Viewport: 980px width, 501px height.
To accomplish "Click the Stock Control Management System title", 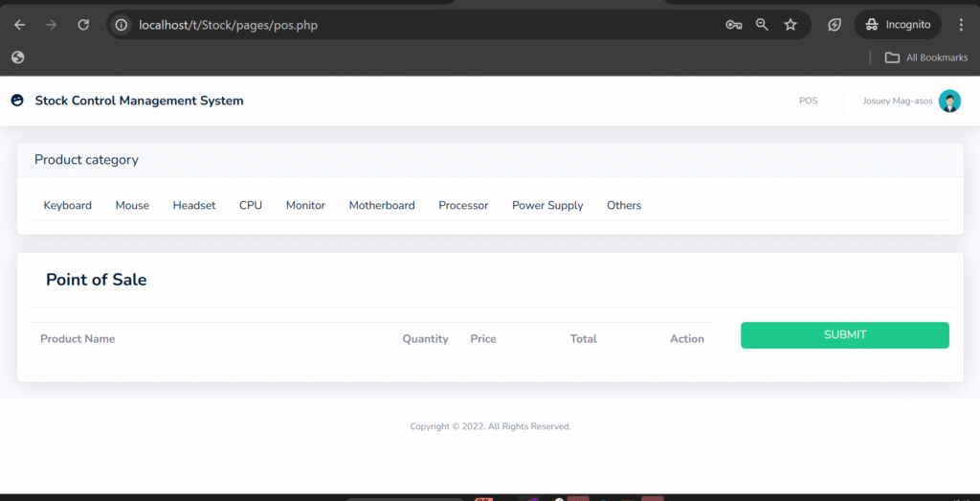I will pyautogui.click(x=140, y=101).
